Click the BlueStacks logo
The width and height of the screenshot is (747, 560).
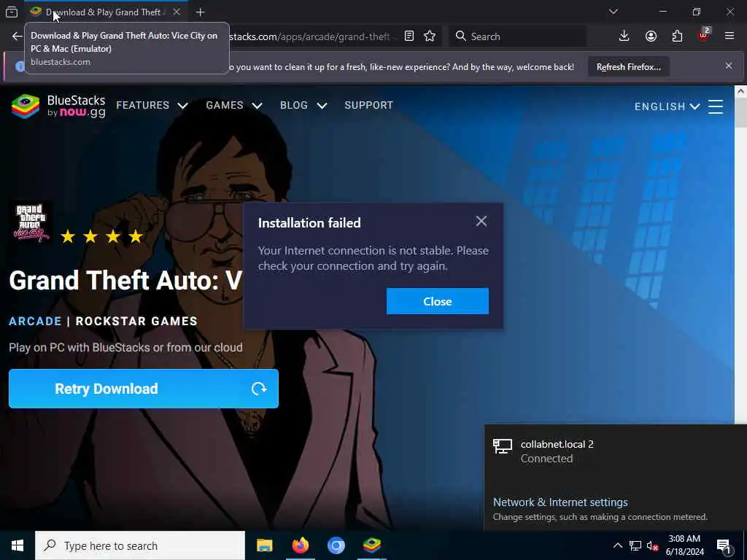[x=58, y=106]
